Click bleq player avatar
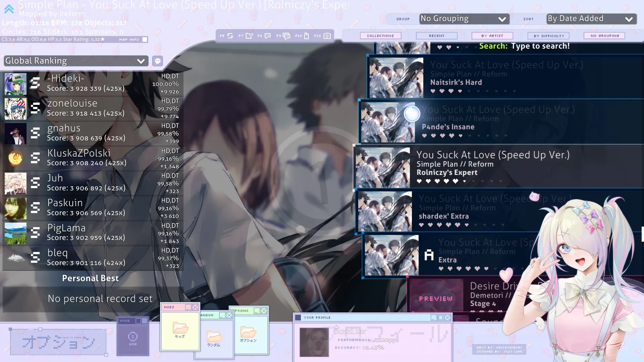This screenshot has width=644, height=362. click(x=15, y=258)
